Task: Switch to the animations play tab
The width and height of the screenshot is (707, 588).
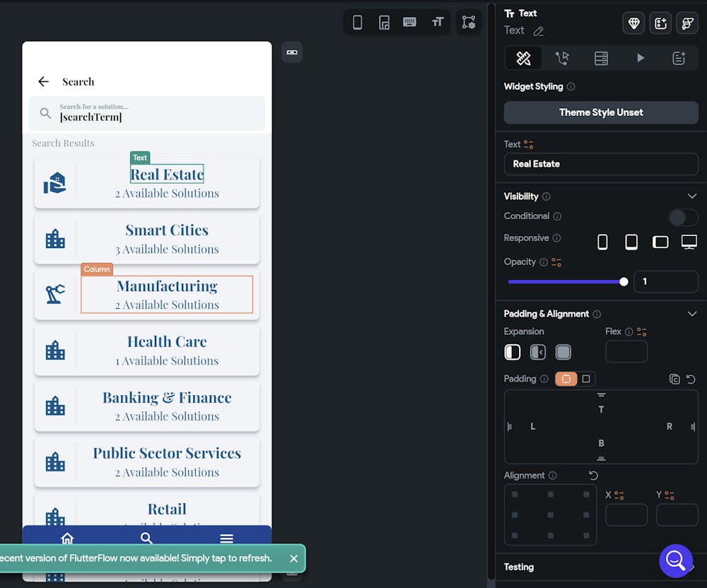Action: pyautogui.click(x=640, y=58)
